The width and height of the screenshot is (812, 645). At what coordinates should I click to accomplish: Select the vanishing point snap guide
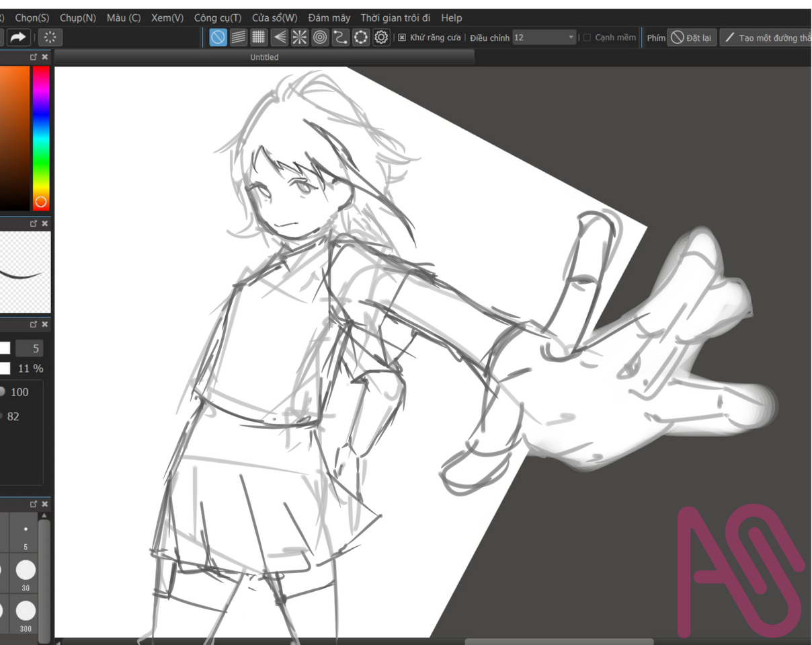[x=280, y=38]
